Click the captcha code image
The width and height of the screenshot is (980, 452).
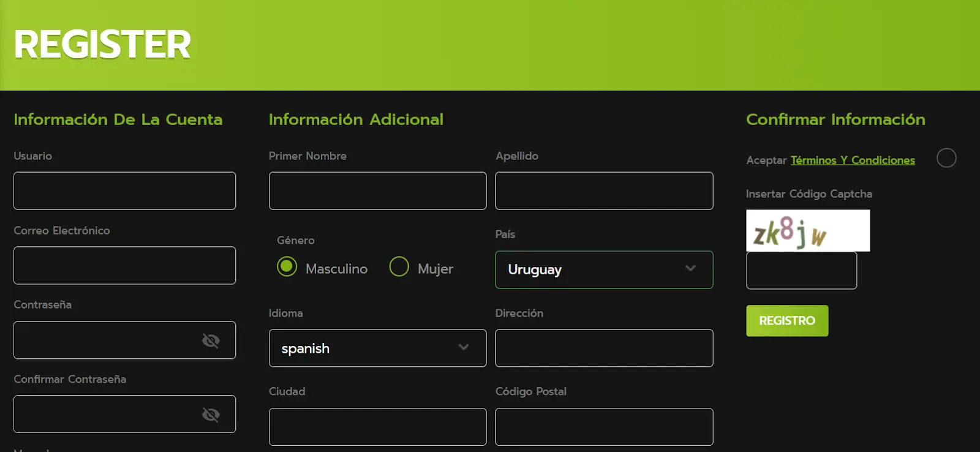point(807,231)
